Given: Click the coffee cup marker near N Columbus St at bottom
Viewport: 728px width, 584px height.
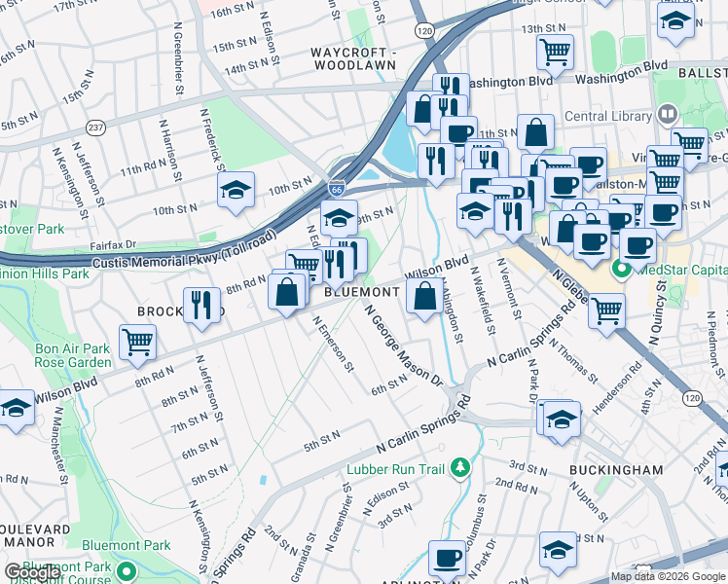Looking at the screenshot, I should [x=447, y=559].
